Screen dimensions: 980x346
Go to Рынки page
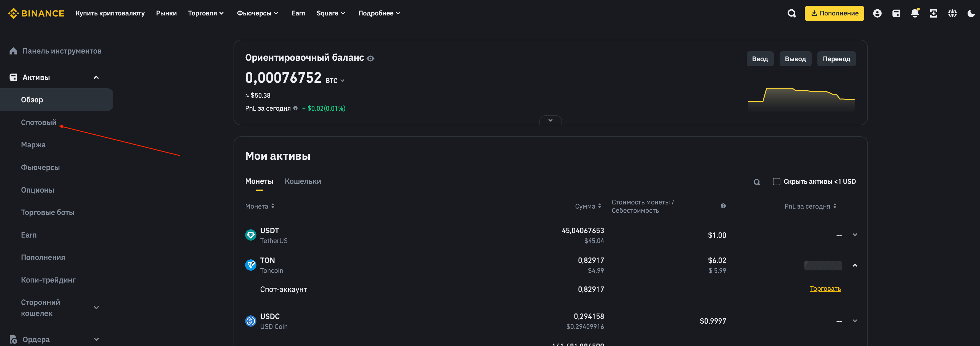166,13
